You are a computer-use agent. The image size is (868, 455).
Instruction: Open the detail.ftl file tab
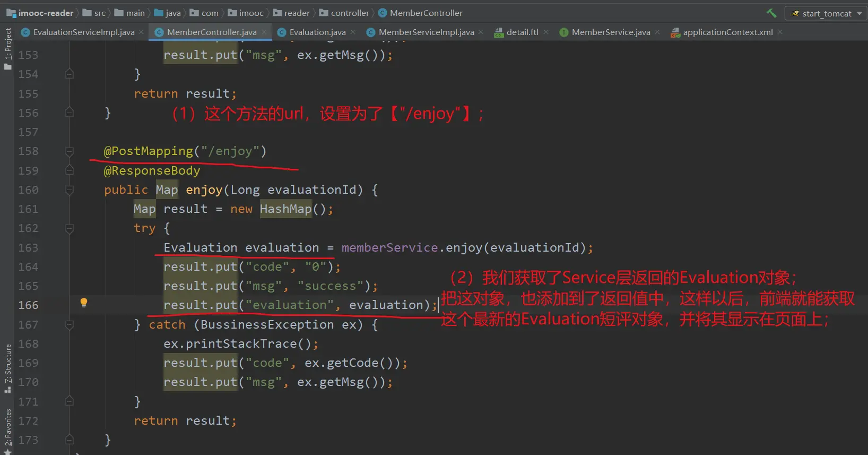522,32
